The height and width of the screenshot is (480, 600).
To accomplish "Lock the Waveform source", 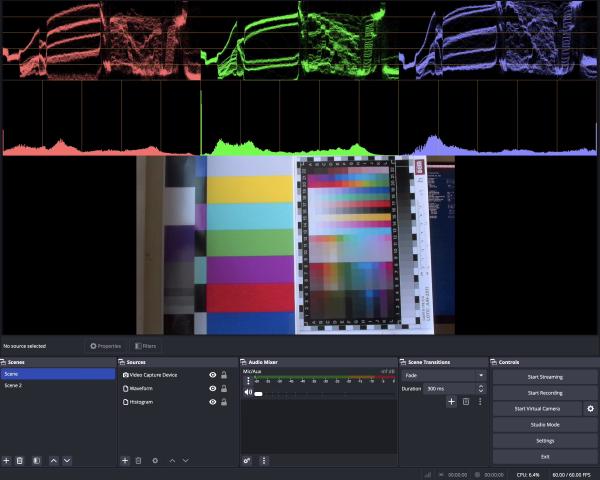I will 224,389.
